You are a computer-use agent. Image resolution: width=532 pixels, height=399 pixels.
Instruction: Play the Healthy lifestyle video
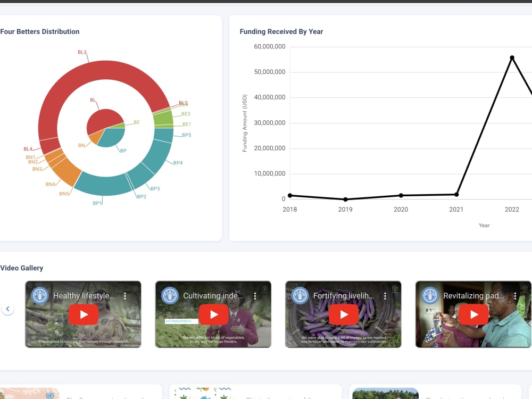tap(84, 314)
